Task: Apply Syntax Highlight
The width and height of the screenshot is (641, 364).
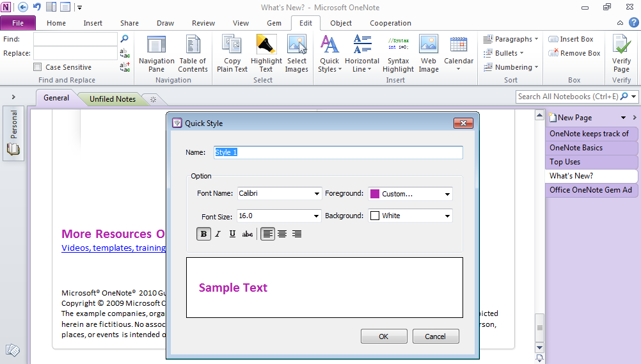Action: tap(398, 54)
